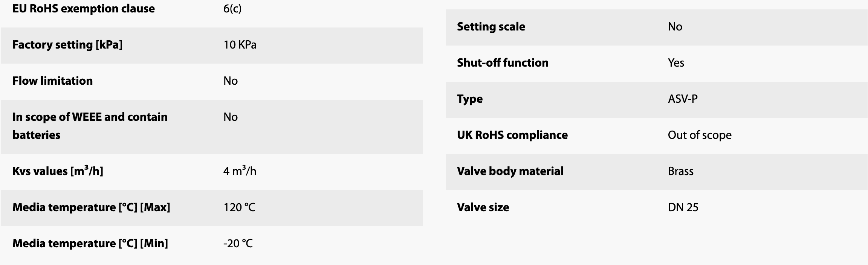Image resolution: width=868 pixels, height=265 pixels.
Task: Select the "-20 °C" minimum temperature value
Action: pyautogui.click(x=238, y=244)
